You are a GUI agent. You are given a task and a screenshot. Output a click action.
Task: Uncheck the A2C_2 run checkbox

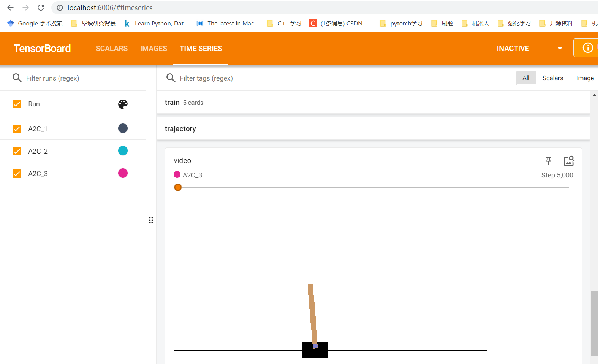pos(17,151)
